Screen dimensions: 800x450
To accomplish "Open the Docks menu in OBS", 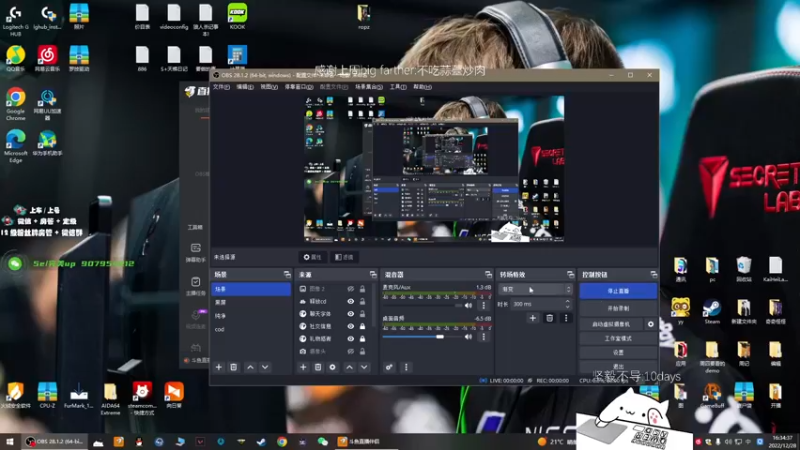I will coord(298,87).
